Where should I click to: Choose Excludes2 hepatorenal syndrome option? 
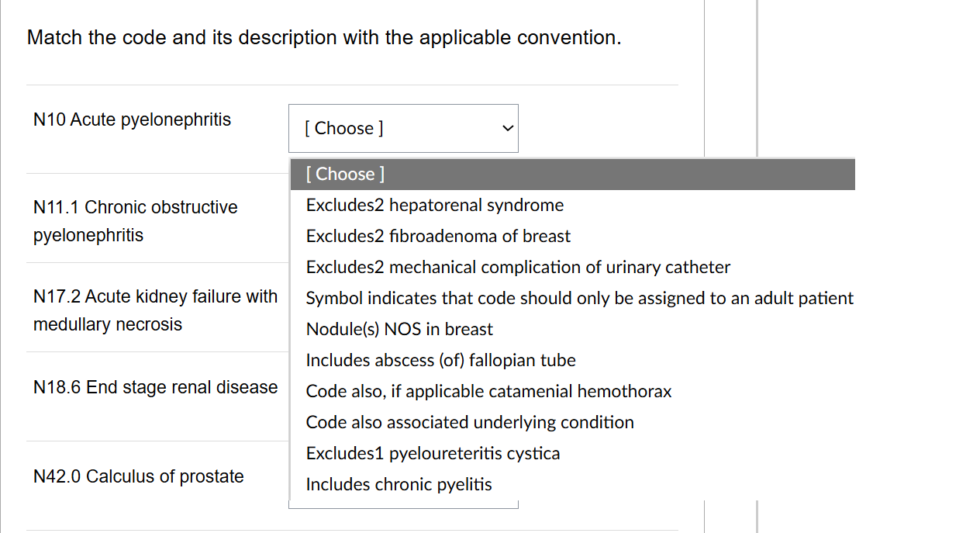click(434, 205)
